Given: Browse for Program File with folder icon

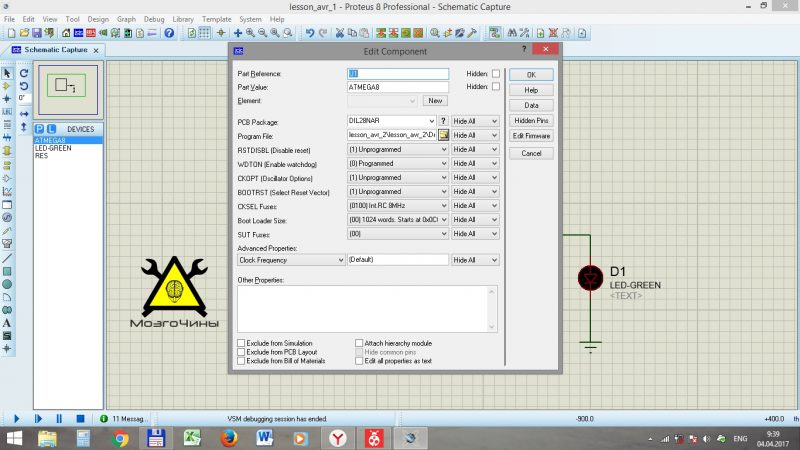Looking at the screenshot, I should point(443,135).
